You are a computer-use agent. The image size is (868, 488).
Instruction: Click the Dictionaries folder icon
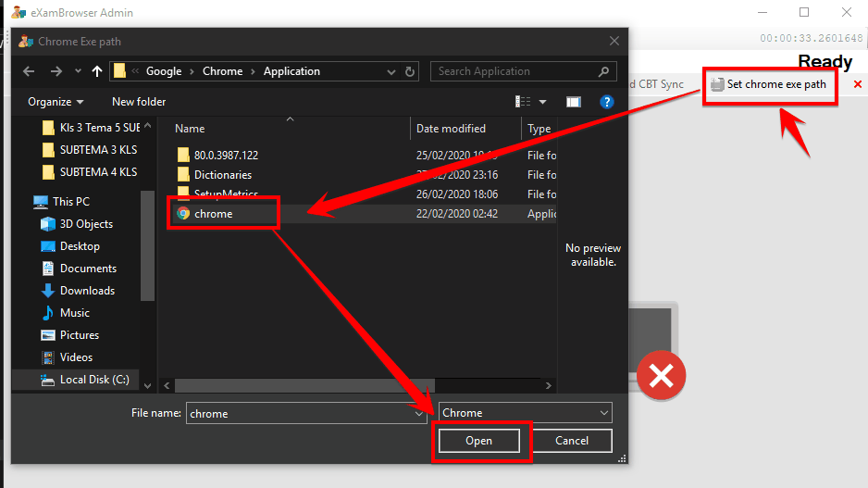click(x=183, y=175)
